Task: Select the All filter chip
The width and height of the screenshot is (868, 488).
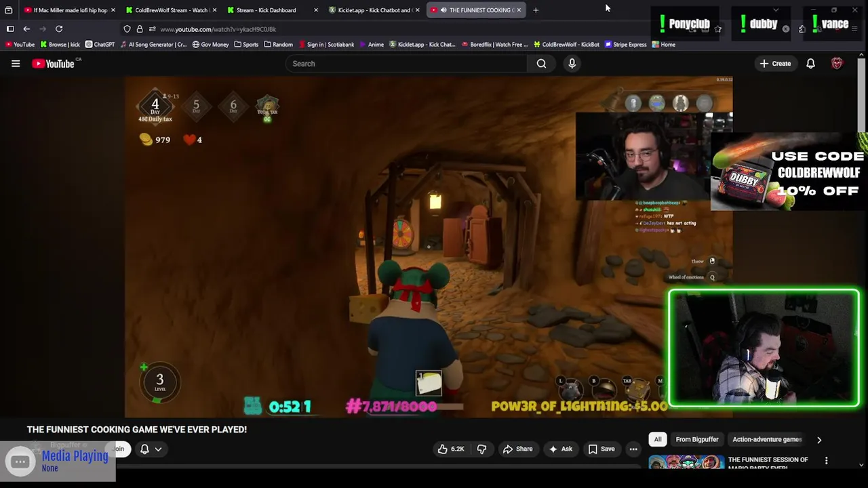Action: tap(658, 440)
